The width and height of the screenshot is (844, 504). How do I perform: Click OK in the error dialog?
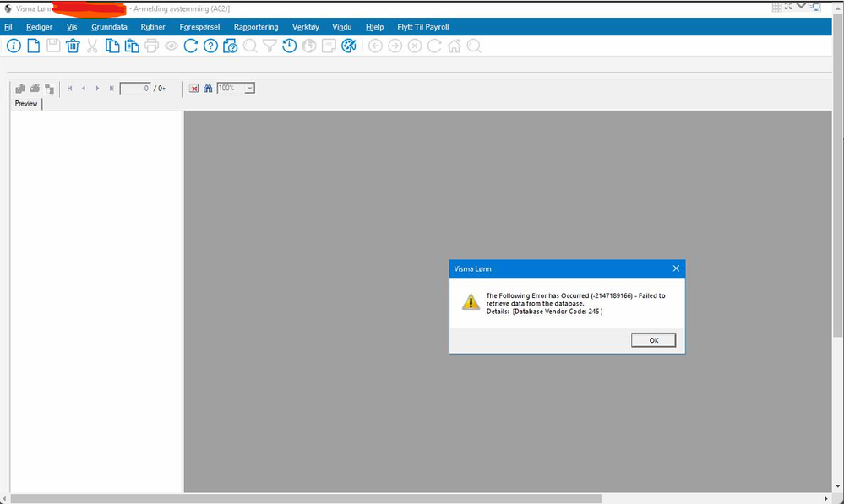coord(653,340)
